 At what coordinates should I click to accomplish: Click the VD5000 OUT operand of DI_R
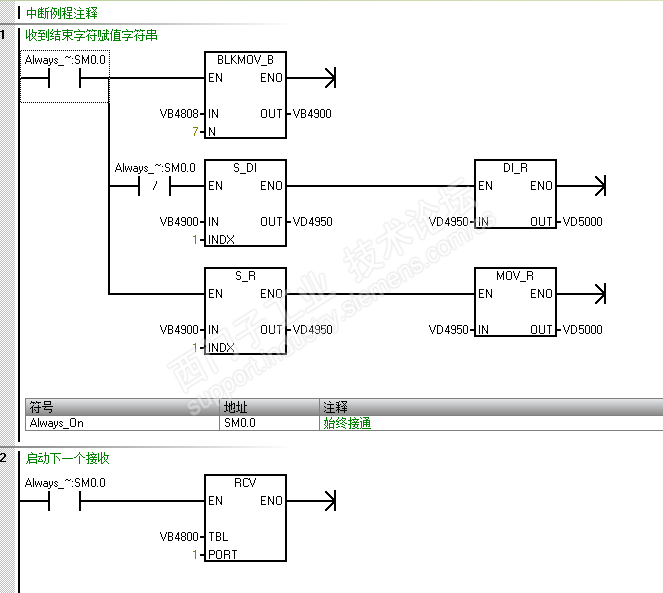pos(583,222)
